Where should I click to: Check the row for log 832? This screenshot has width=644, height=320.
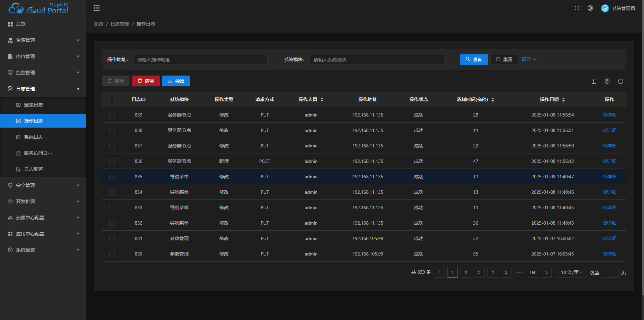112,223
